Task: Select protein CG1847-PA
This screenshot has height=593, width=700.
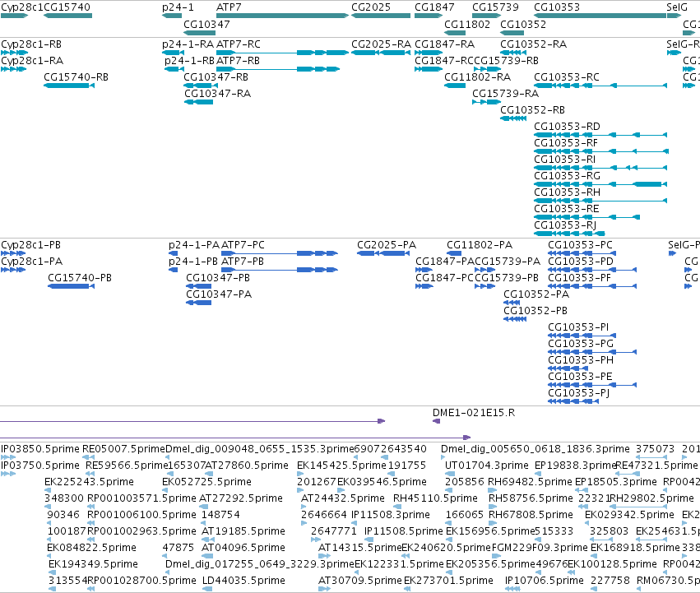Action: (424, 270)
